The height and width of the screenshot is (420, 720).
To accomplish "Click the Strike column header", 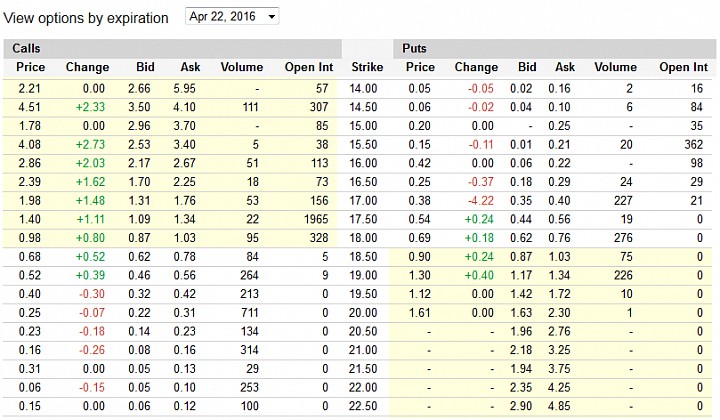I will click(367, 67).
